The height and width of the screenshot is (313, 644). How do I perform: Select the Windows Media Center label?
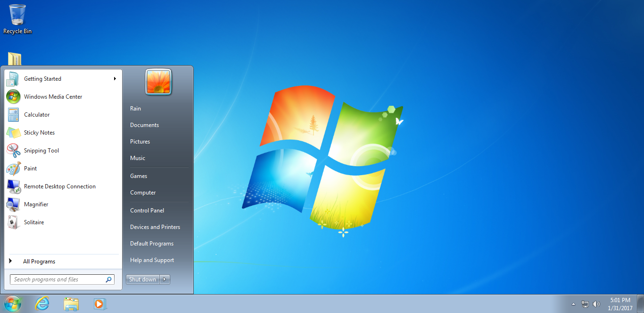[x=53, y=97]
